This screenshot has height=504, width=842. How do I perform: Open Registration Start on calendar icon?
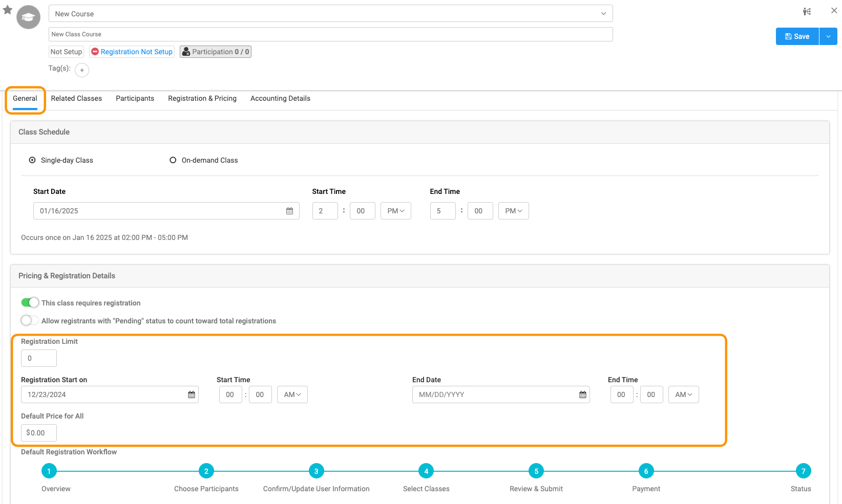tap(192, 395)
